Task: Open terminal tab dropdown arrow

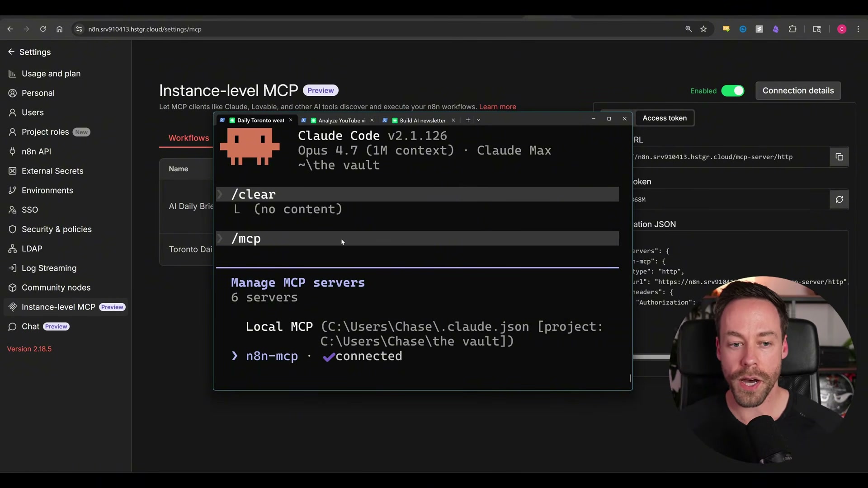Action: click(x=478, y=120)
